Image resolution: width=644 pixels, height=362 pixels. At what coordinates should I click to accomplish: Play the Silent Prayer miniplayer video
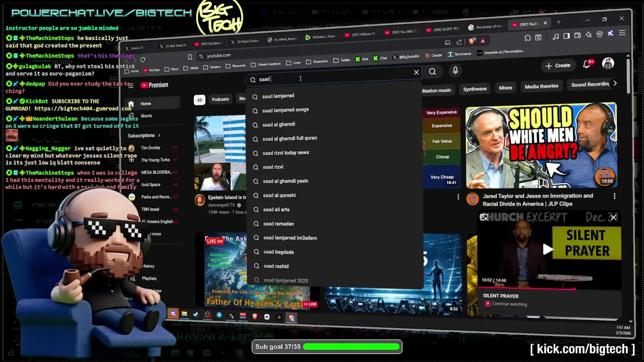[x=547, y=249]
